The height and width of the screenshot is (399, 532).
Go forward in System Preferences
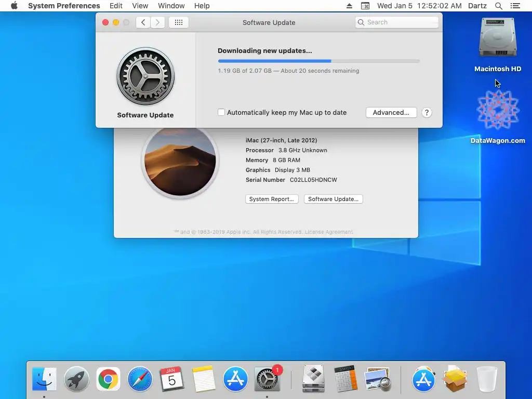click(157, 22)
